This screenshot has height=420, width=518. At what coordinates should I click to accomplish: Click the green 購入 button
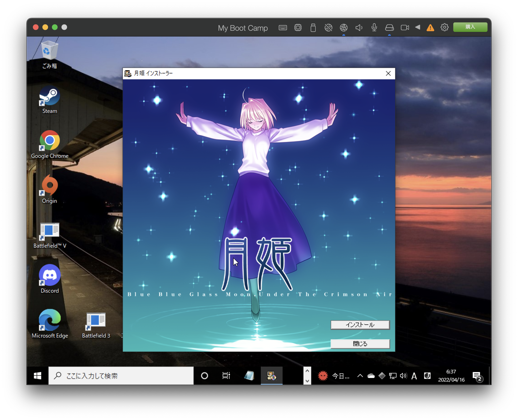tap(470, 27)
